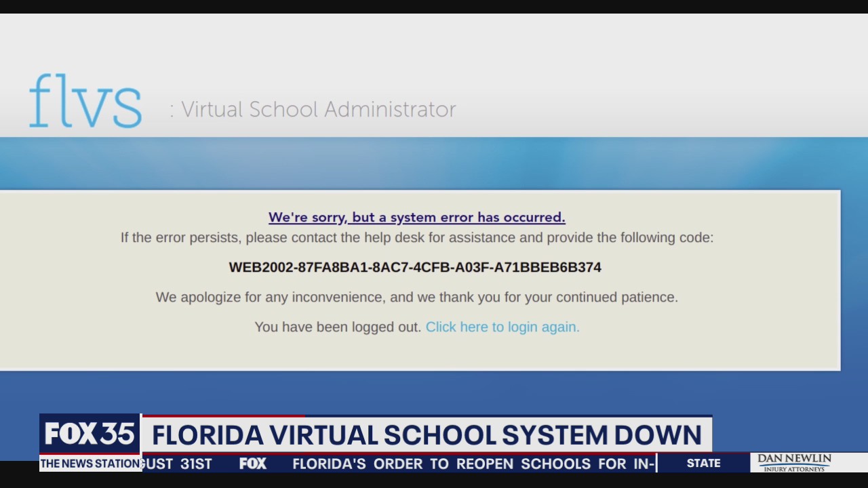This screenshot has height=488, width=868.
Task: Click the apology message text
Action: 417,297
